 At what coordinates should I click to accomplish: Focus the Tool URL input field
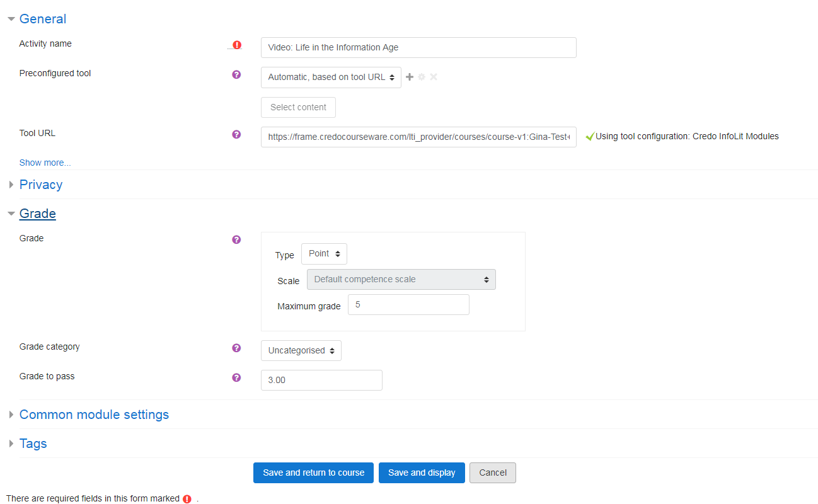click(418, 137)
